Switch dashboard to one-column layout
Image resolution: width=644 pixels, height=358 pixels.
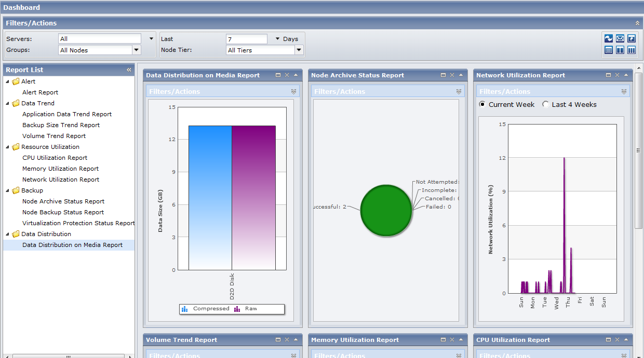click(x=608, y=50)
